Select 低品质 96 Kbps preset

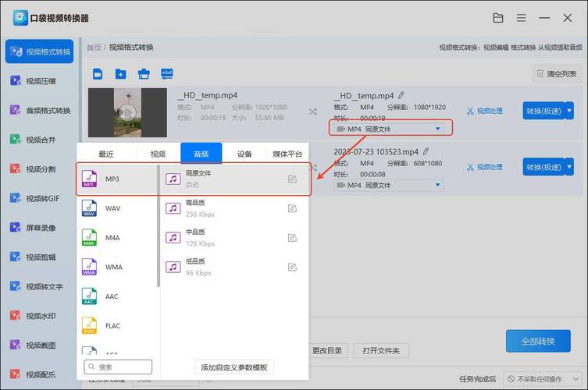click(x=234, y=267)
